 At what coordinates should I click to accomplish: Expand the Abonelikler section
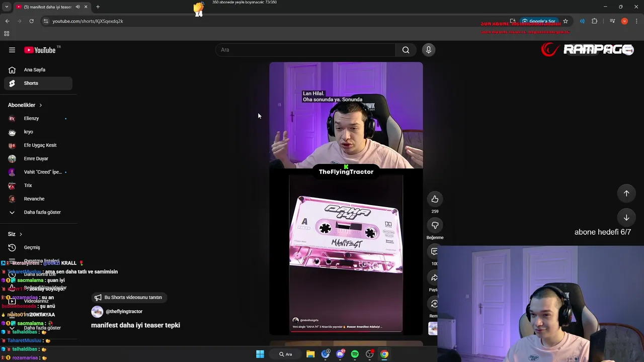tap(25, 105)
